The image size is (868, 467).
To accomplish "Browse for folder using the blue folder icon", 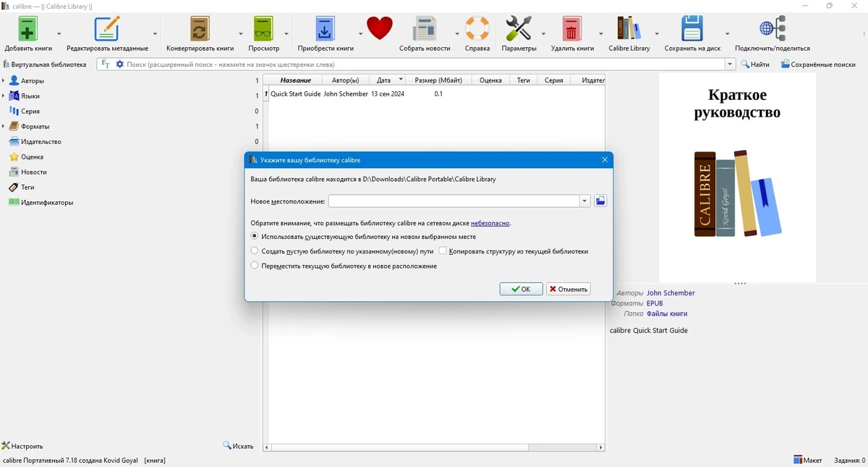I will click(600, 201).
